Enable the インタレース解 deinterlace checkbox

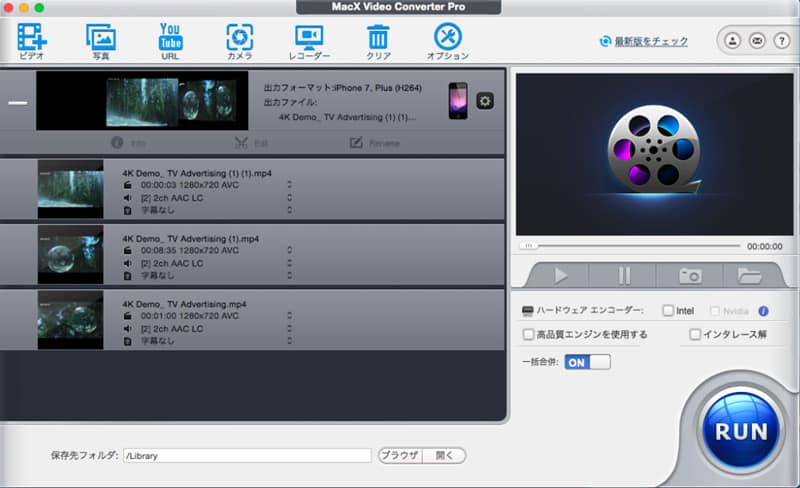694,334
